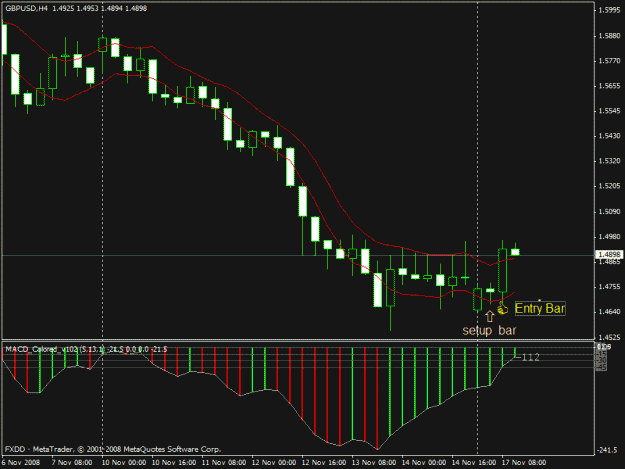Click the '10 Nov 00:00' time label

tap(124, 463)
